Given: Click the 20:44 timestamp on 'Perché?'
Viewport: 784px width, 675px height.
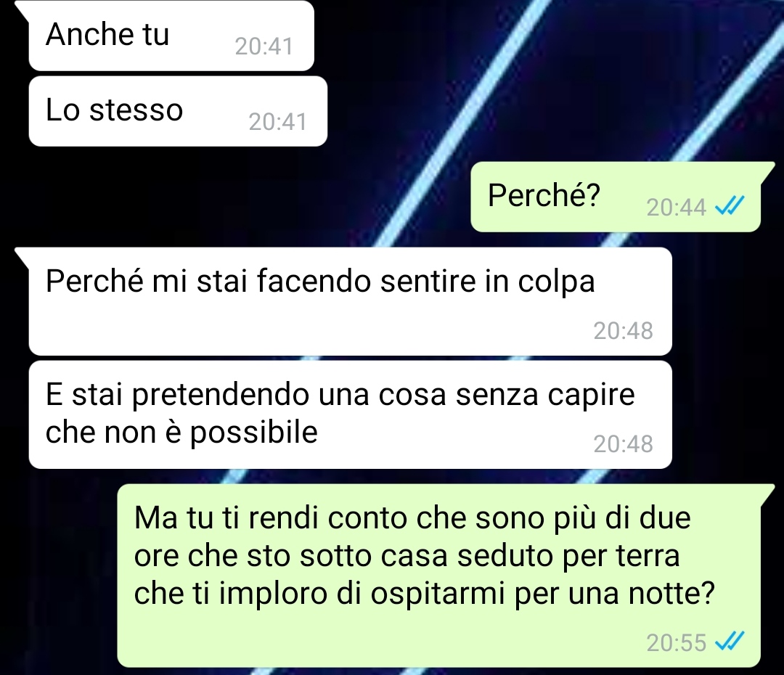Looking at the screenshot, I should click(x=676, y=208).
